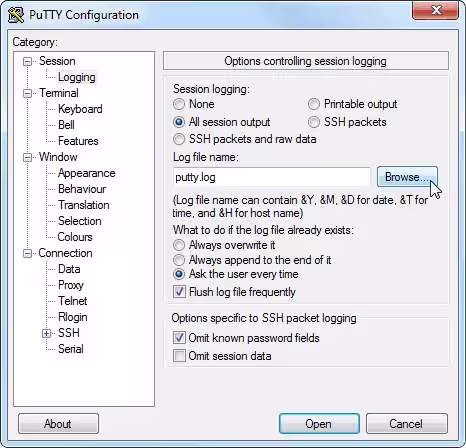Open the Window category
Viewport: 466px width, 448px height.
(58, 157)
